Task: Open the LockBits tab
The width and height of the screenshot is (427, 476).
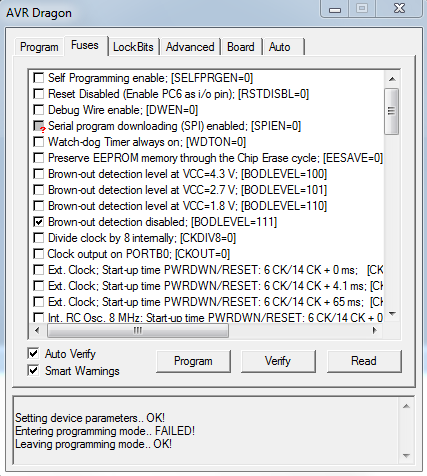Action: pyautogui.click(x=133, y=47)
